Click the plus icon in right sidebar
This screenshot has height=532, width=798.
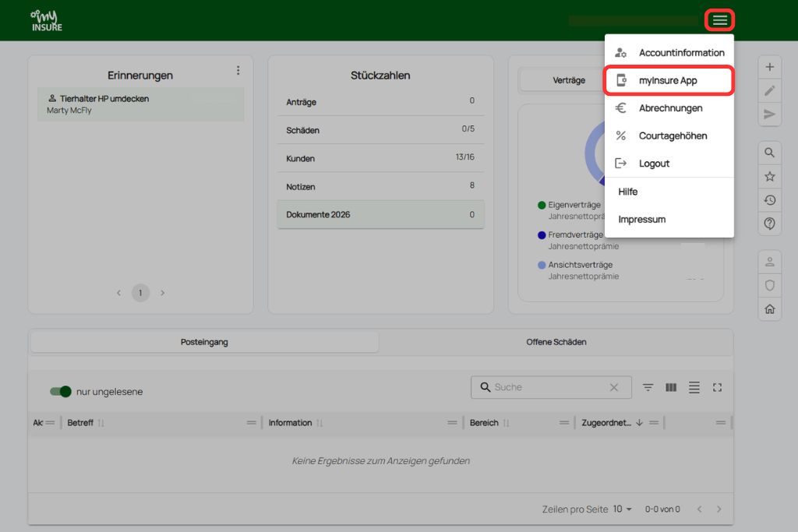pos(770,67)
